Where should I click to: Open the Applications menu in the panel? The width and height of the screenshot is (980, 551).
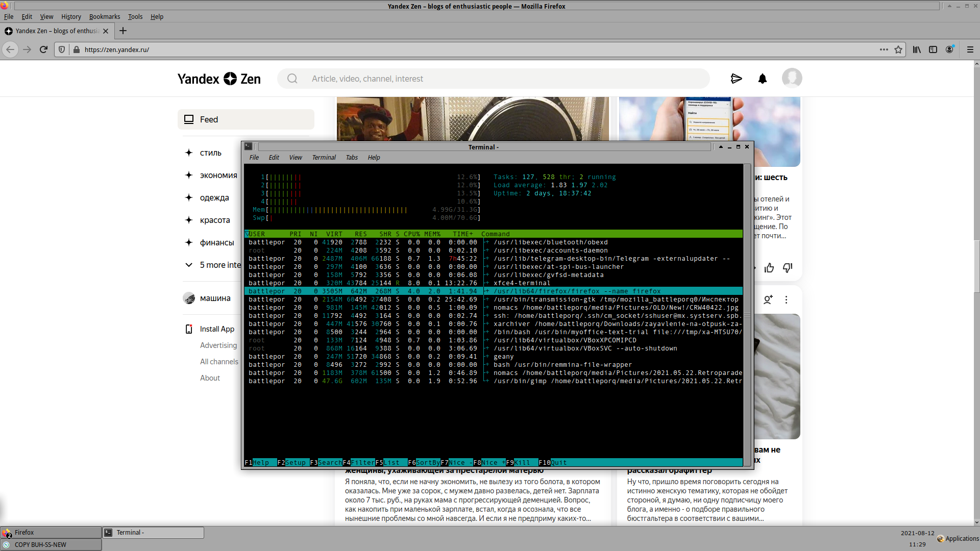pyautogui.click(x=958, y=539)
